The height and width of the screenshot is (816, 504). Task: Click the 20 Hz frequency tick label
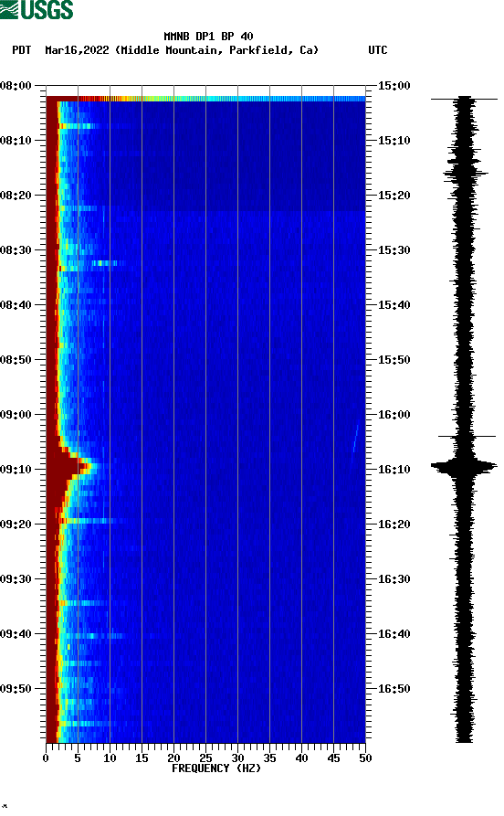[173, 758]
